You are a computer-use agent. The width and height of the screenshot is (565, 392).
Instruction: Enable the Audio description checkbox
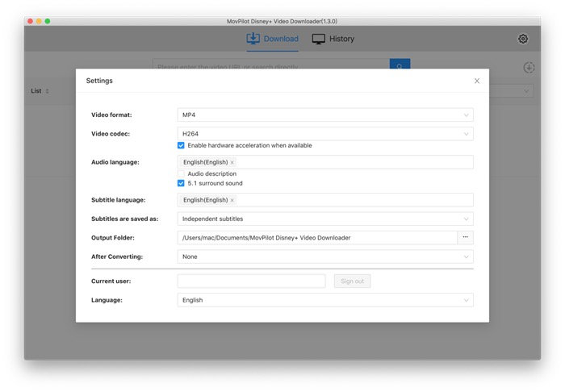tap(181, 173)
